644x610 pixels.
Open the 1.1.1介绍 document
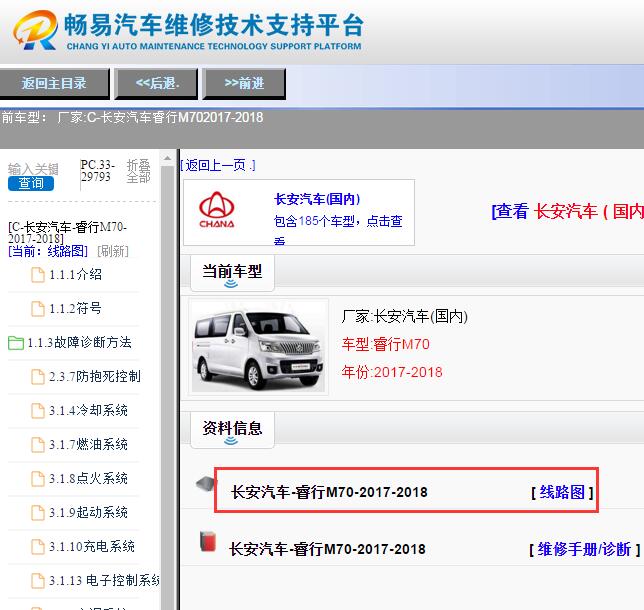click(76, 274)
